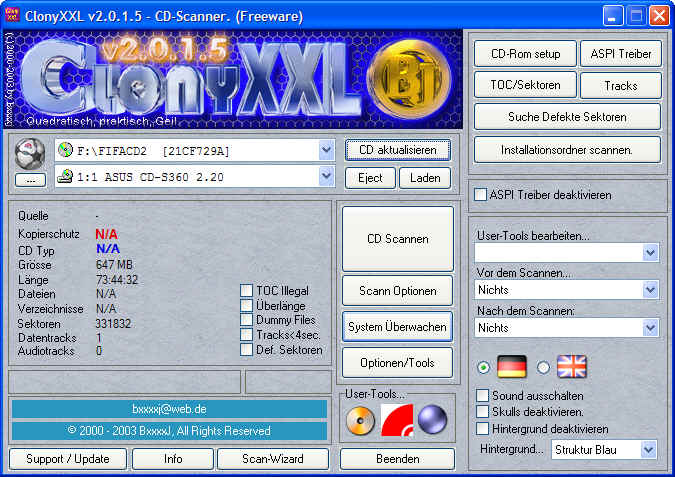The image size is (675, 477).
Task: Toggle Sound ausschalten checkbox
Action: coord(483,396)
